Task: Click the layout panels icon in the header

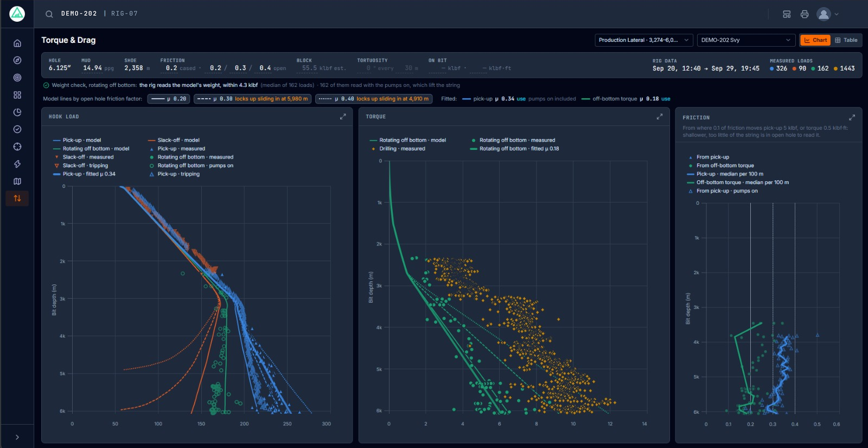Action: click(x=787, y=14)
